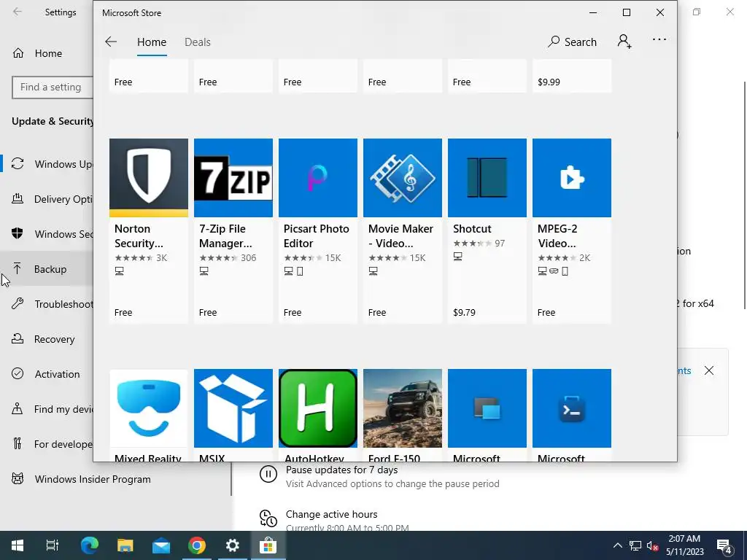Click Change active hours option
747x560 pixels.
click(332, 514)
